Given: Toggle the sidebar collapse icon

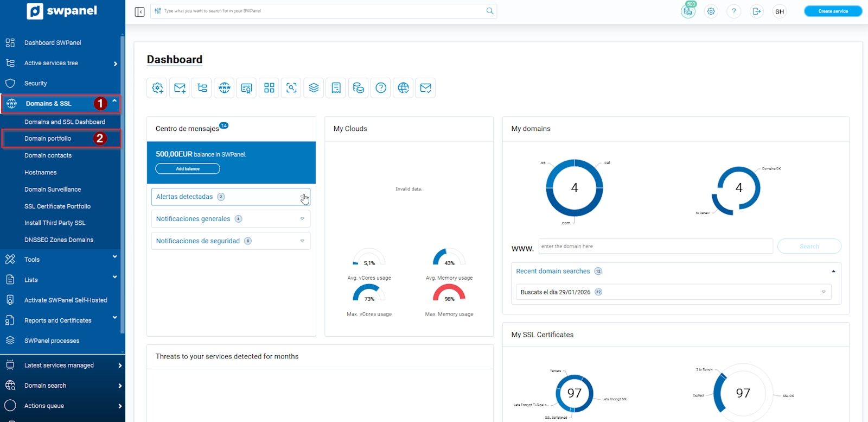Looking at the screenshot, I should pyautogui.click(x=139, y=11).
